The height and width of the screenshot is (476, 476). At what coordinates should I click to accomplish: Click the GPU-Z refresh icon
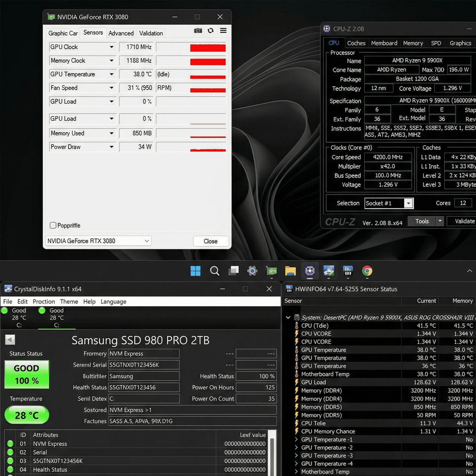click(211, 31)
